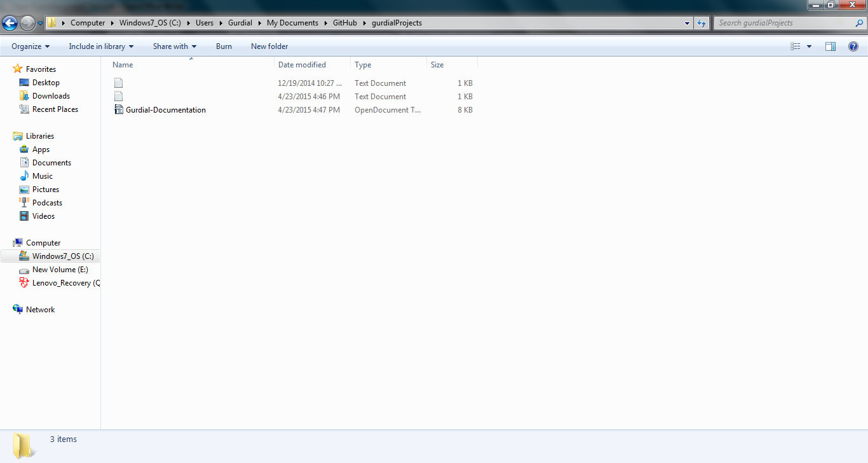Click the 8 KB size cell
Image resolution: width=868 pixels, height=463 pixels.
tap(465, 110)
